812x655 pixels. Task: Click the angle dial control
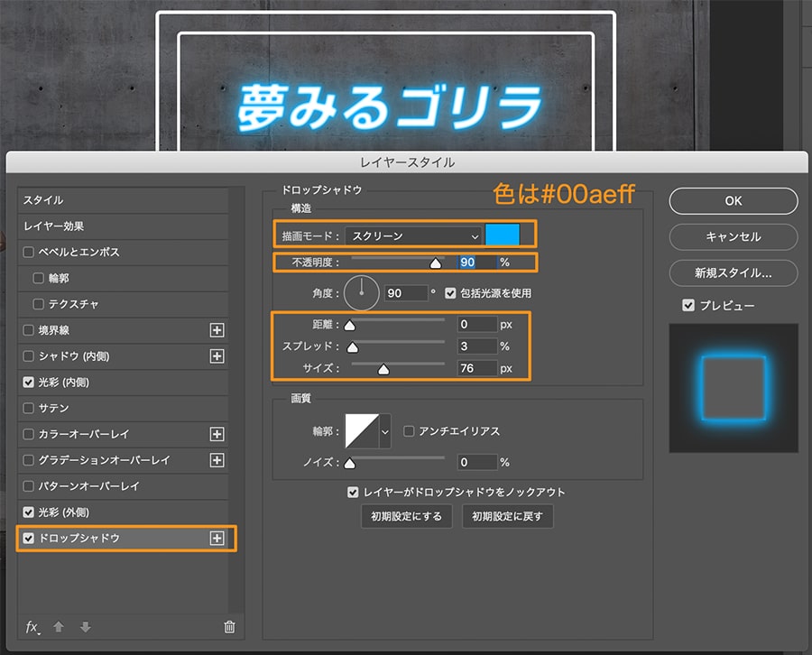(362, 293)
